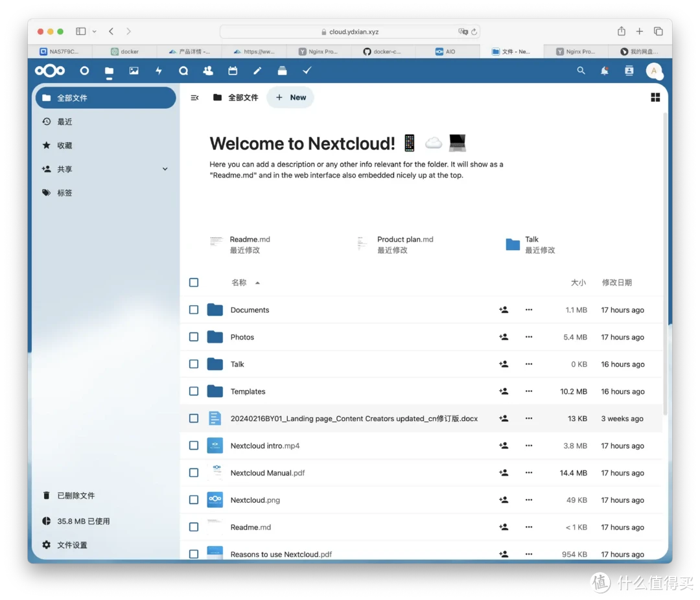700x600 pixels.
Task: Click 全部文件 breadcrumb
Action: tap(236, 97)
